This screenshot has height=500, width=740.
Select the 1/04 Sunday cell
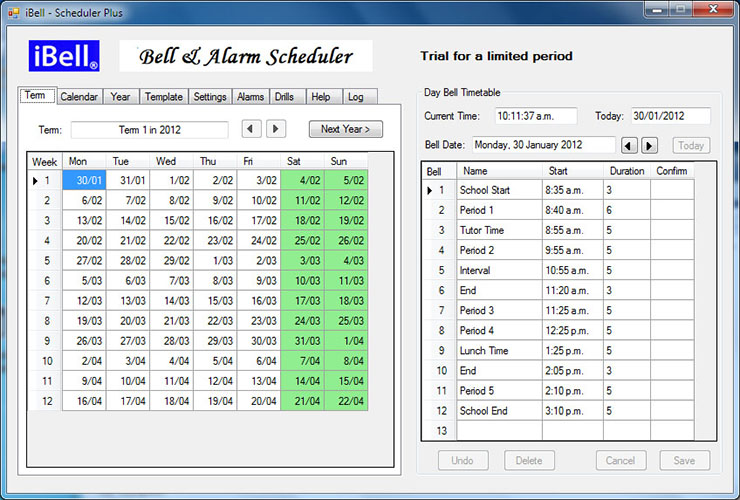click(346, 341)
